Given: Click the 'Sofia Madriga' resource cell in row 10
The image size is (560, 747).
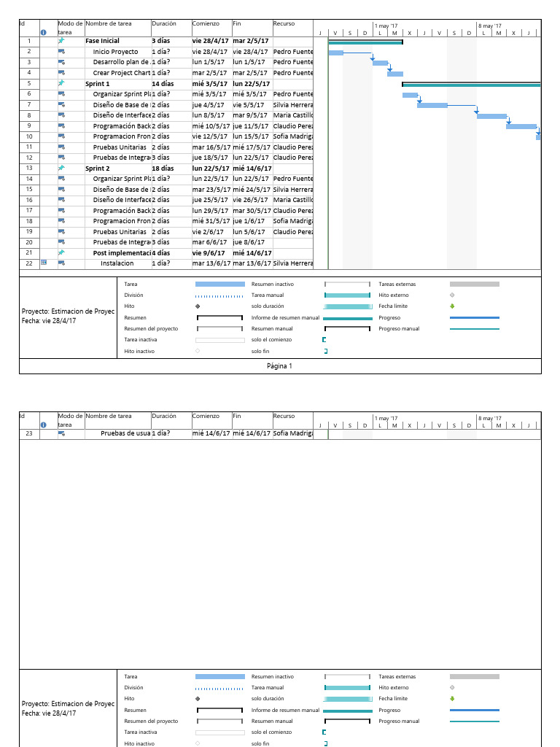Looking at the screenshot, I should tap(293, 136).
